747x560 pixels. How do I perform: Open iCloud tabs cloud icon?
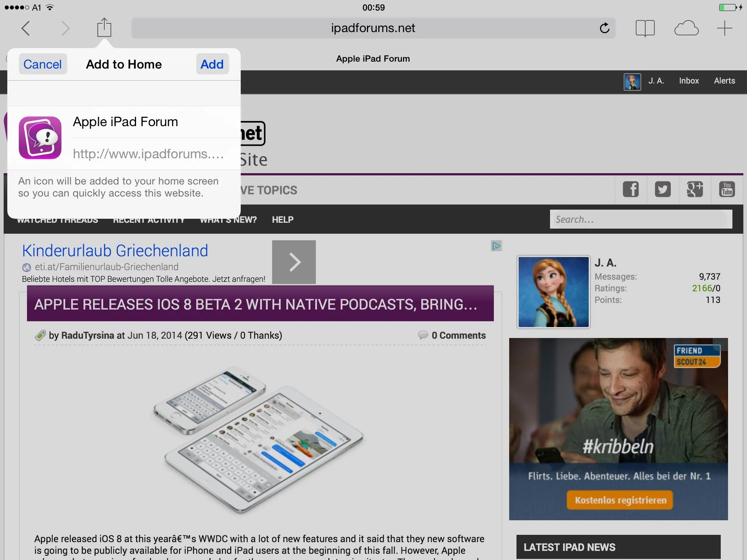686,28
